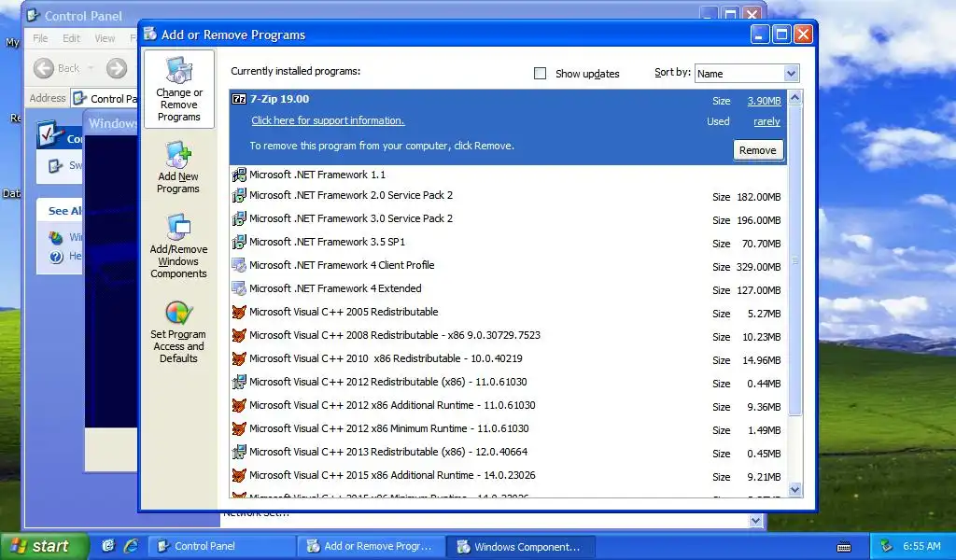Click the keyboard icon in taskbar
The height and width of the screenshot is (560, 956).
844,547
